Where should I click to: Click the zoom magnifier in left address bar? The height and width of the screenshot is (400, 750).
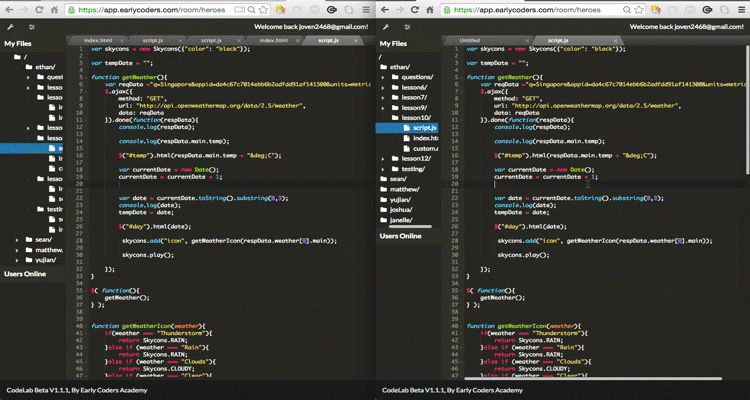coord(252,9)
